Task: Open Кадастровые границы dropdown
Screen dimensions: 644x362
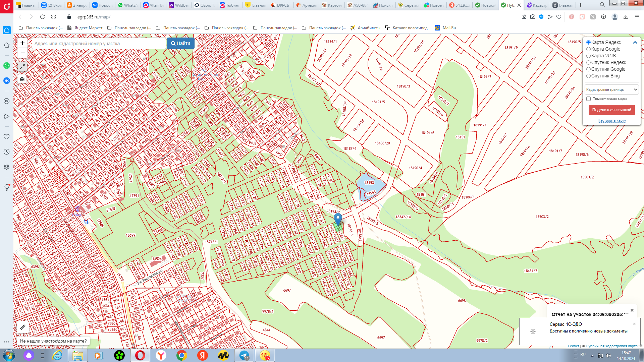Action: [611, 89]
